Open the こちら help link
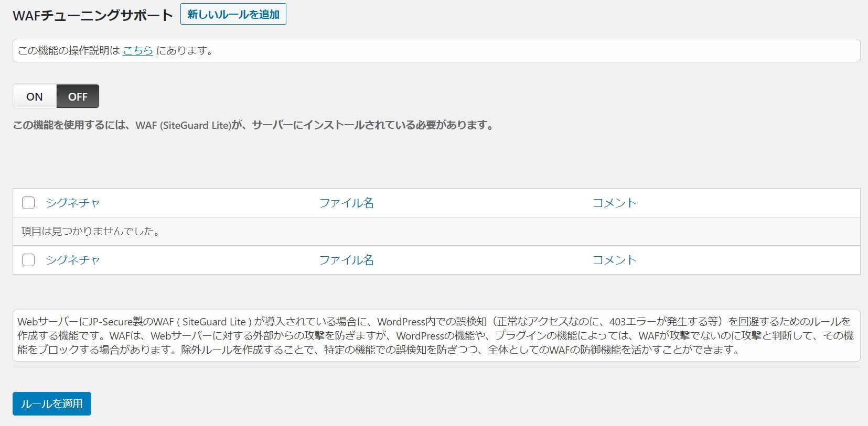 (137, 51)
